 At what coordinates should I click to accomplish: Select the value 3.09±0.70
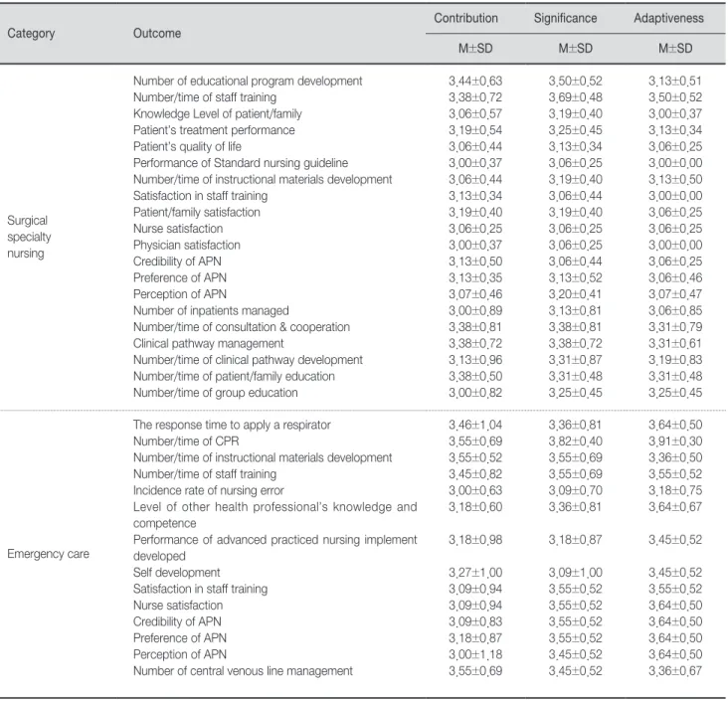pos(575,490)
